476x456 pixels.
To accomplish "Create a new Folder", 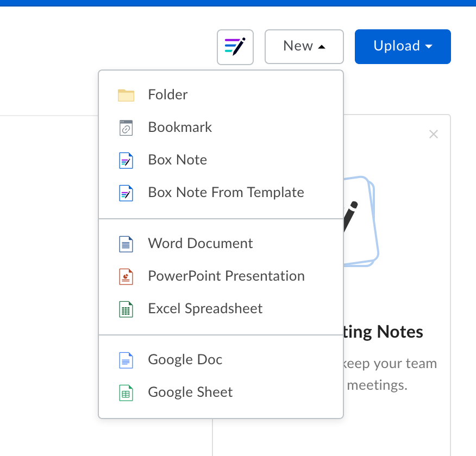I will (221, 94).
